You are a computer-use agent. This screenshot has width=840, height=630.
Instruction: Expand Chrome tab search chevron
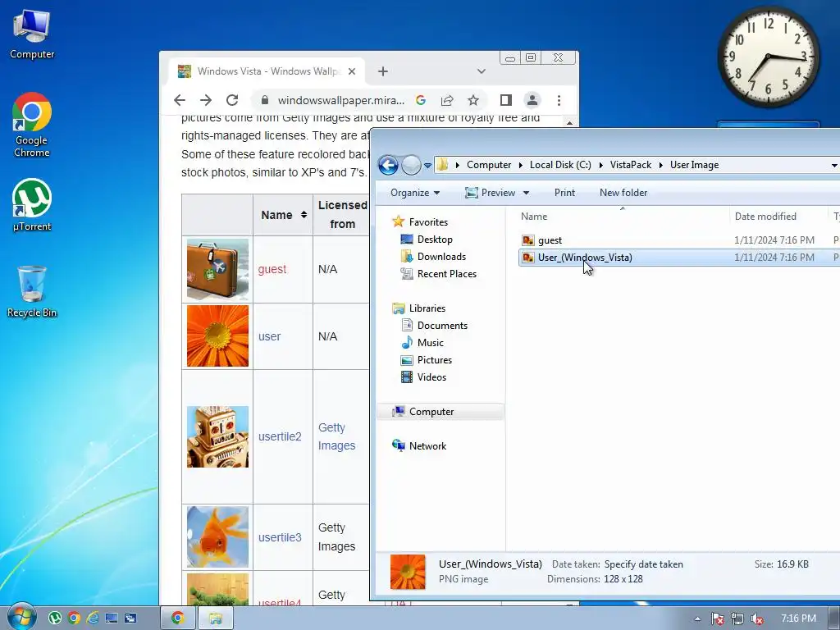481,71
